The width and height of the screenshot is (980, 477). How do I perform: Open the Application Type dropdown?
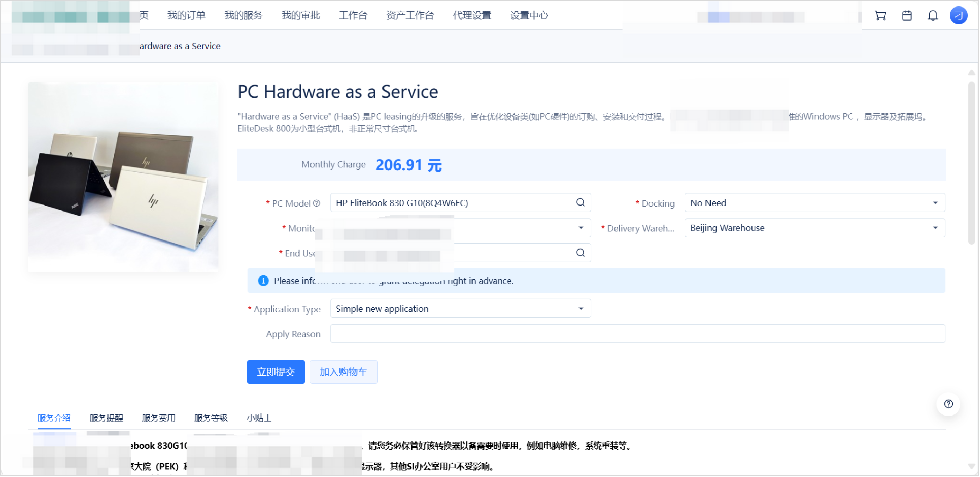click(x=581, y=309)
